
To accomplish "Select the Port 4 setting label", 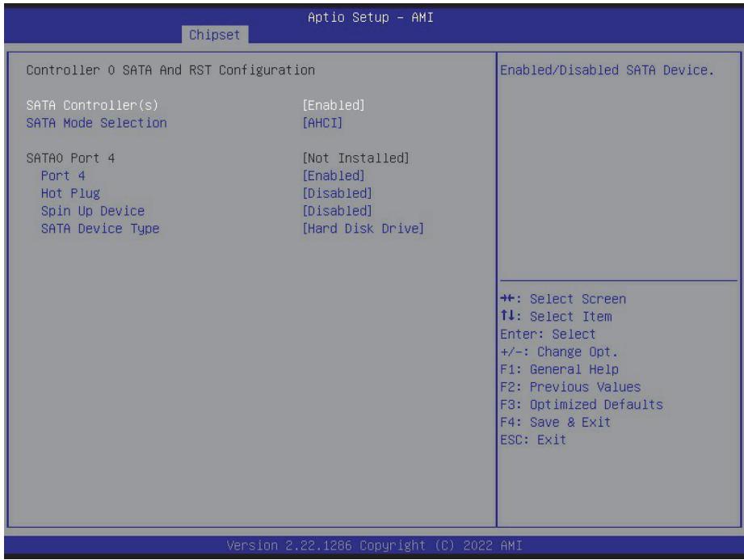I will 63,175.
